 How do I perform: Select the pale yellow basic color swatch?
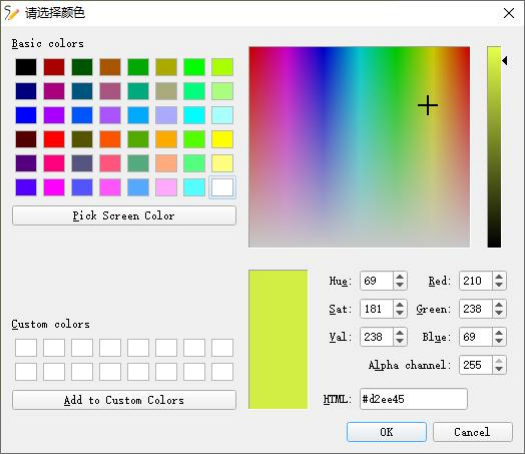[222, 163]
